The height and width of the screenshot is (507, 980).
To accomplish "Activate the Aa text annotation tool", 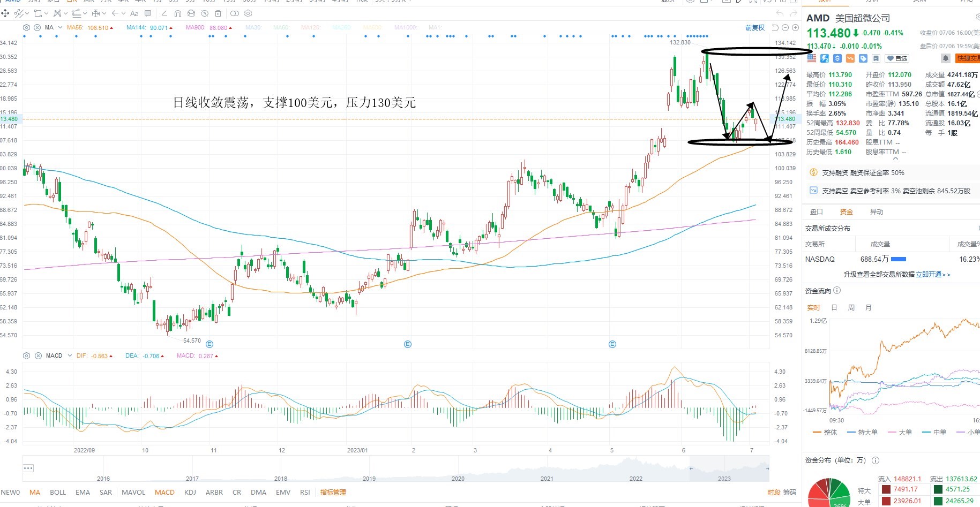I will (x=134, y=13).
